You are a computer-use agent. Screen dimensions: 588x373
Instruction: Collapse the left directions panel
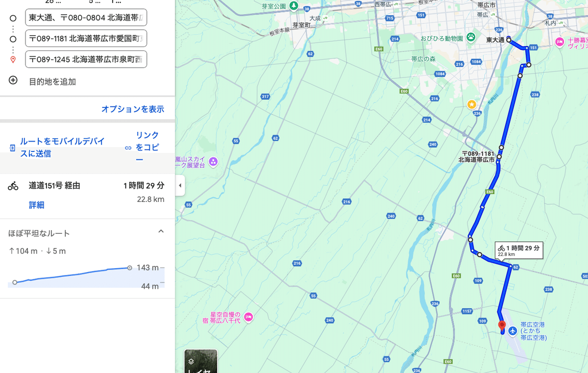tap(180, 186)
